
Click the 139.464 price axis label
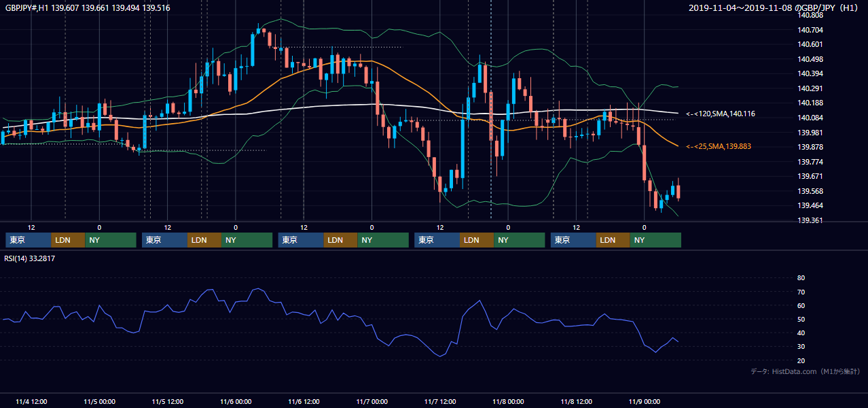[811, 205]
